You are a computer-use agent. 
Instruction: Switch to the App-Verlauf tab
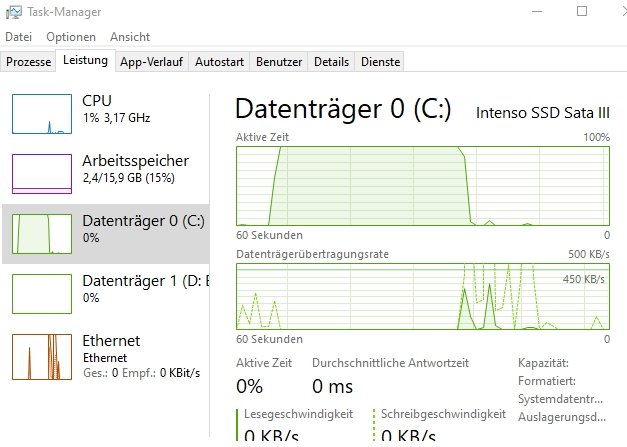click(151, 62)
